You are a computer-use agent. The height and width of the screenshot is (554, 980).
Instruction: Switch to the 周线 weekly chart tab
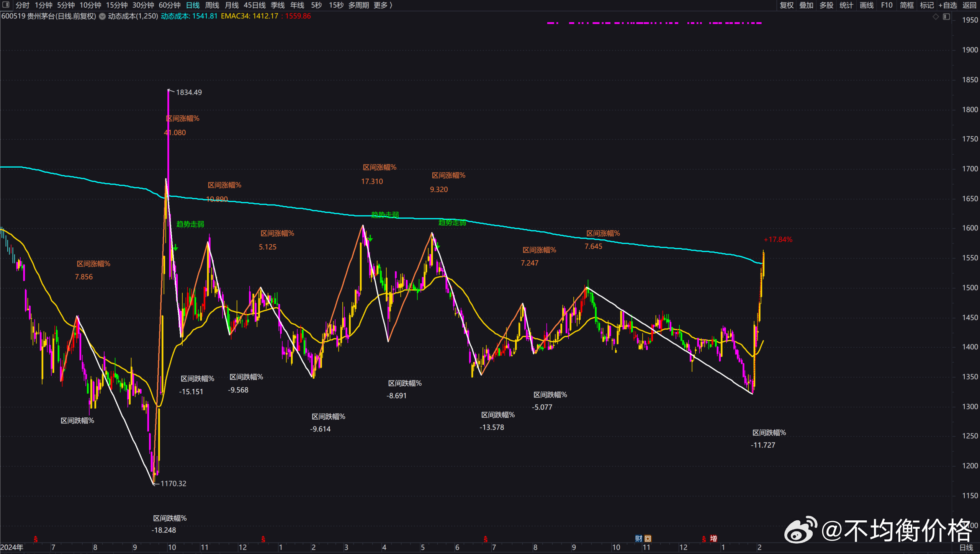click(212, 5)
